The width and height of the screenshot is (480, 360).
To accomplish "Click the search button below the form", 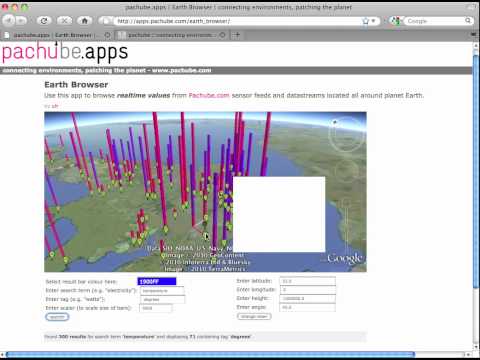I will (57, 317).
